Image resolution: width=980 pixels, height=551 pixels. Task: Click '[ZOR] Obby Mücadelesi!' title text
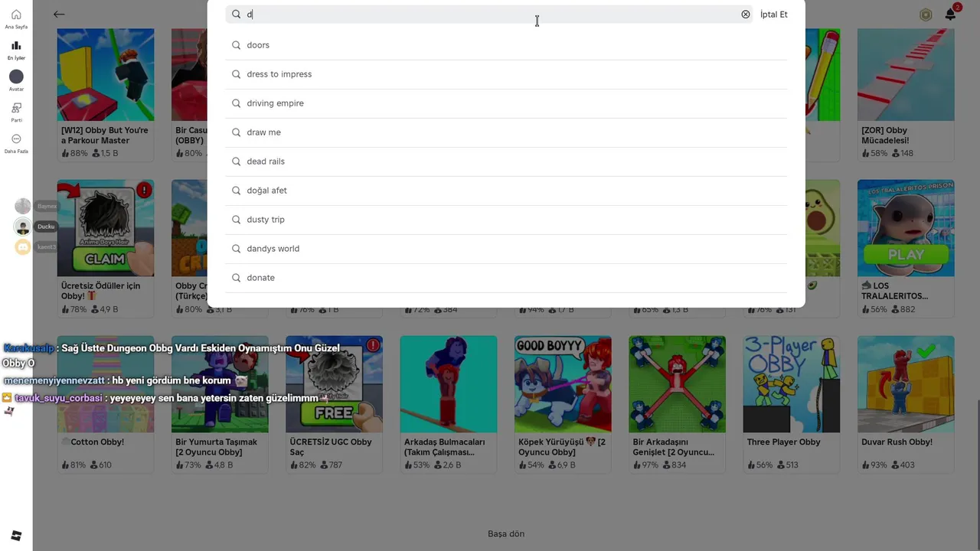click(885, 135)
